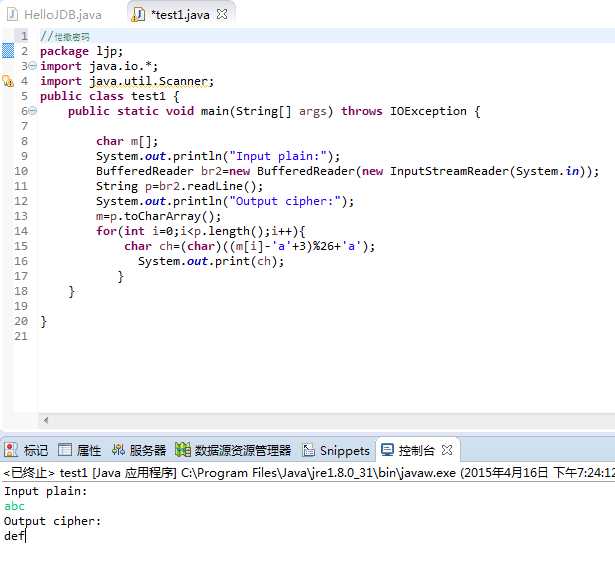Select the test1.java editor tab
Image resolution: width=615 pixels, height=570 pixels.
click(180, 15)
